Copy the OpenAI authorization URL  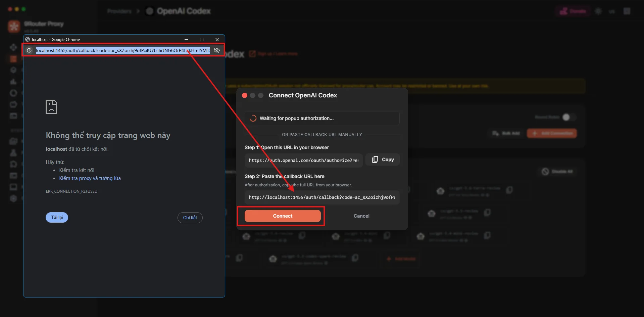pos(383,160)
